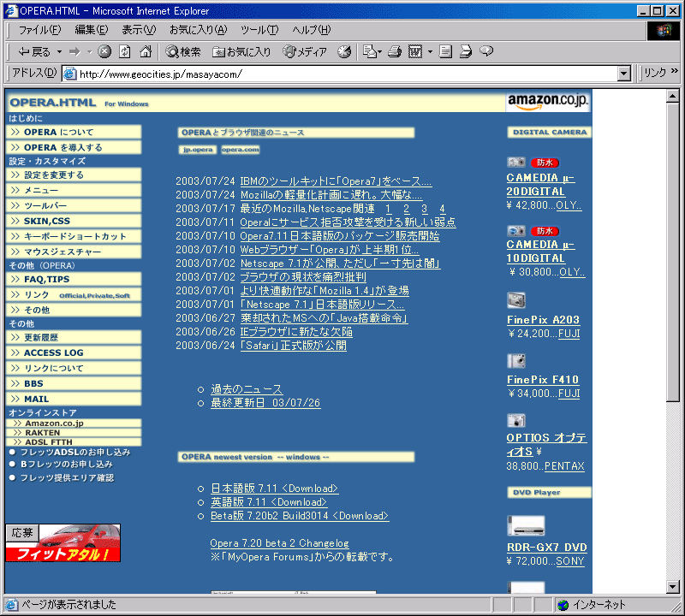Open the ツール(T) menu

pos(259,30)
